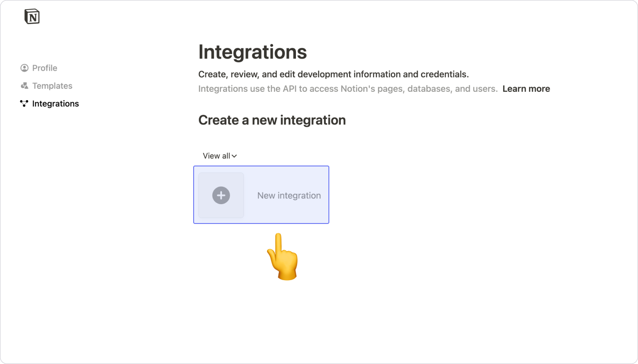
Task: Click the Integrations page heading
Action: pos(252,52)
